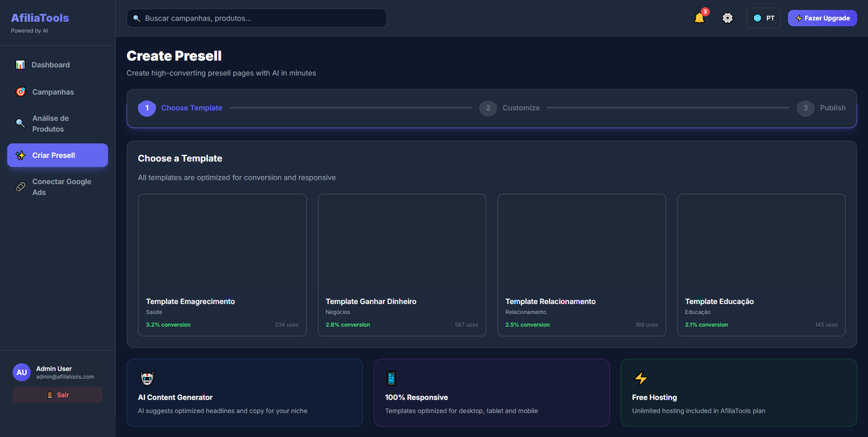Image resolution: width=868 pixels, height=437 pixels.
Task: Focus the Buscar campanhas search field
Action: click(x=257, y=18)
